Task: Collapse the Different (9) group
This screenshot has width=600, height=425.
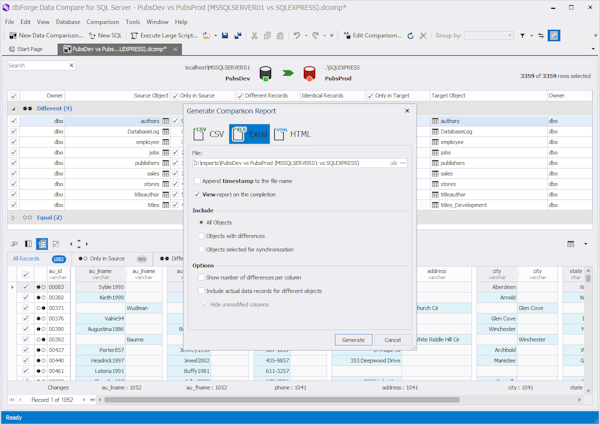Action: tap(13, 109)
